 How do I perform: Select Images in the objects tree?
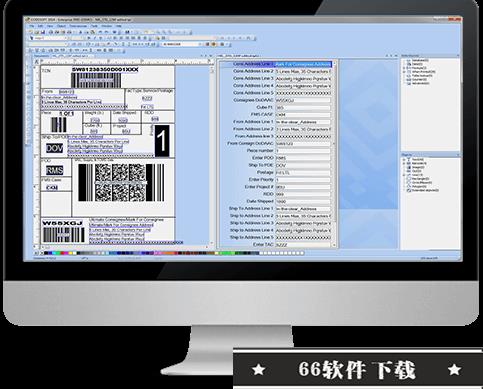[418, 167]
